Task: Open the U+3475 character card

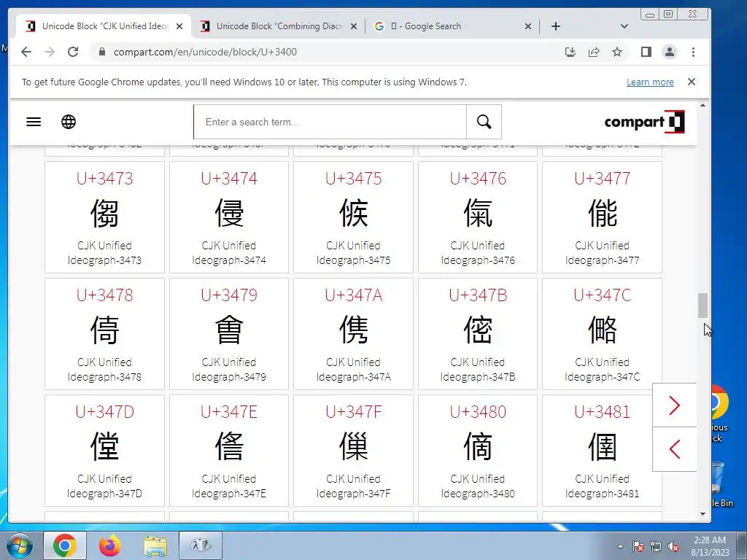Action: coord(354,217)
